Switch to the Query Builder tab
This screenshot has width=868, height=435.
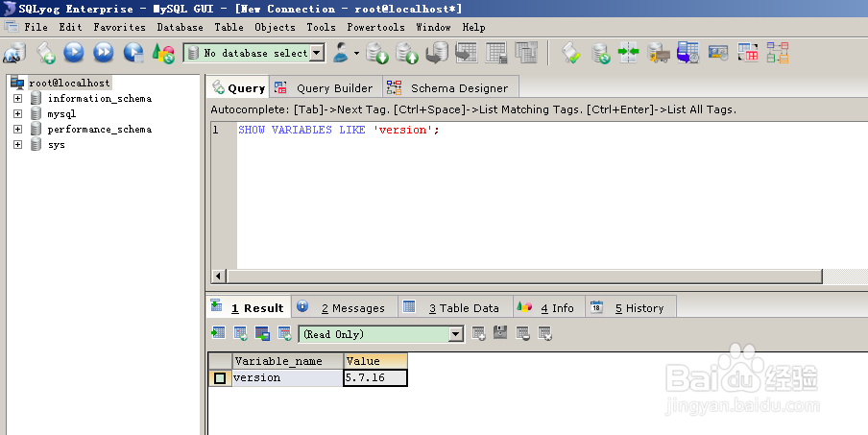click(325, 88)
